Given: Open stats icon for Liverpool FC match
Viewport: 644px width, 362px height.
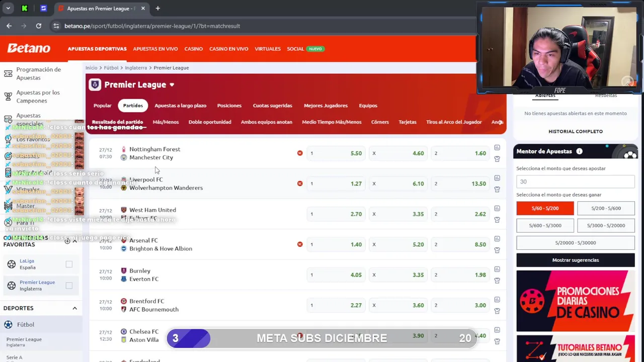Looking at the screenshot, I should [497, 178].
